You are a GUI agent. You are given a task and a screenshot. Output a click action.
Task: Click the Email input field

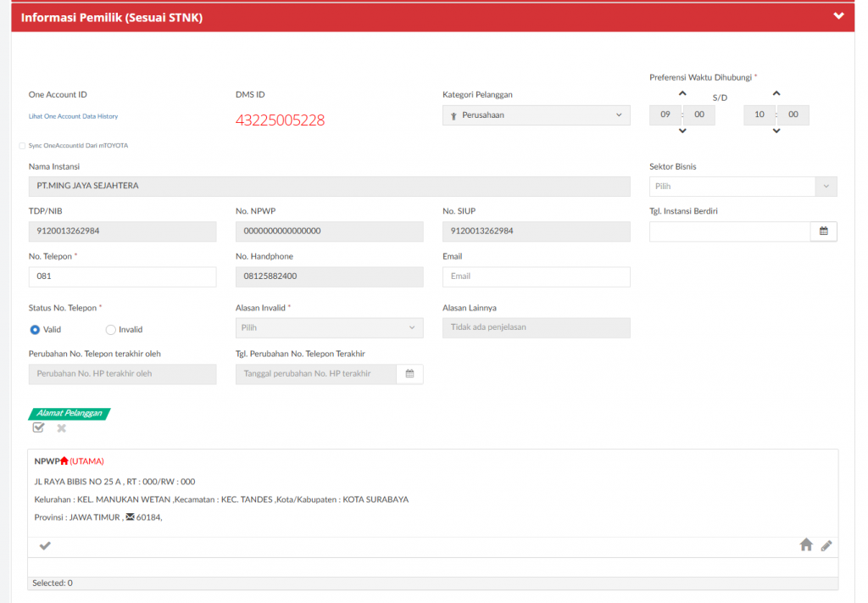coord(536,276)
